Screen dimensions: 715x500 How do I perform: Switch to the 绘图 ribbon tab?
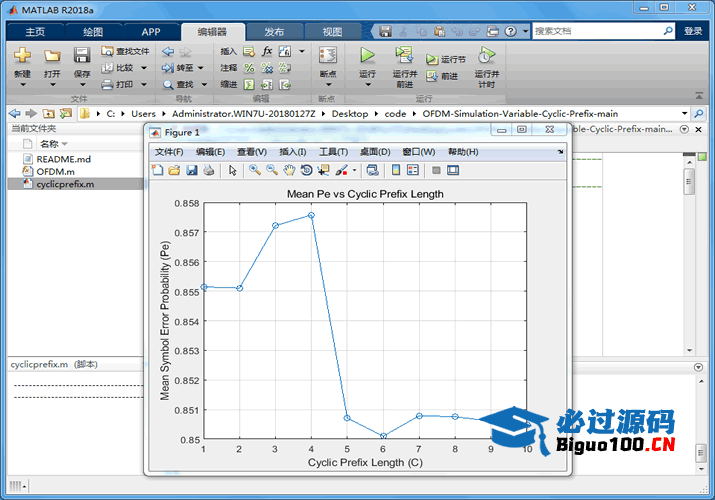92,32
